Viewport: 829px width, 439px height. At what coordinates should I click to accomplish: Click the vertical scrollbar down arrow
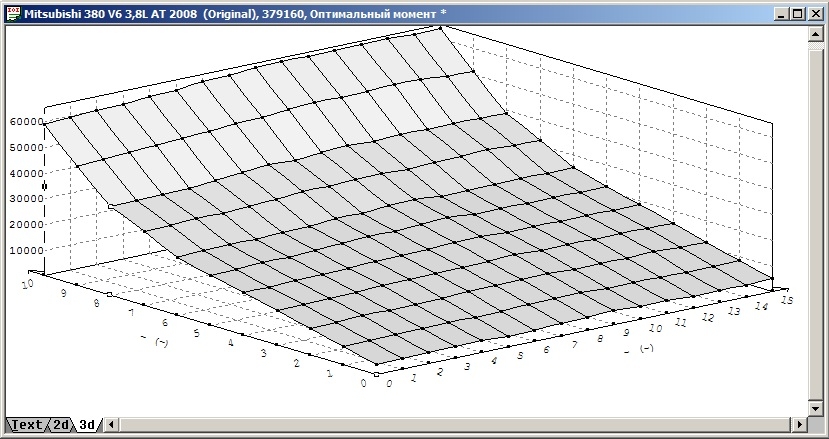coord(815,407)
